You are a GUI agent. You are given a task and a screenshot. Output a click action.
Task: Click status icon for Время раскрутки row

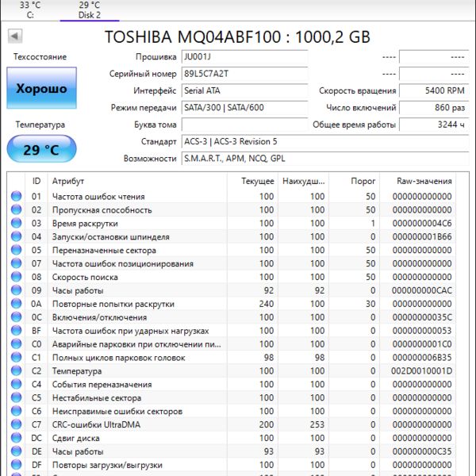click(17, 223)
